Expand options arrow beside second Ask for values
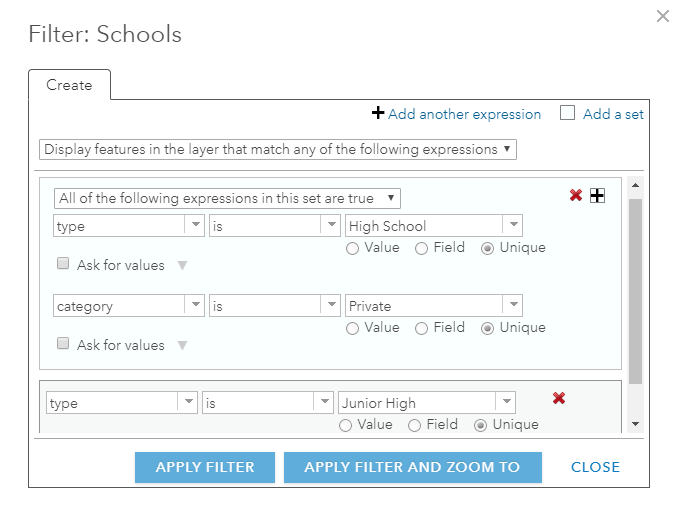The image size is (675, 512). coord(182,346)
